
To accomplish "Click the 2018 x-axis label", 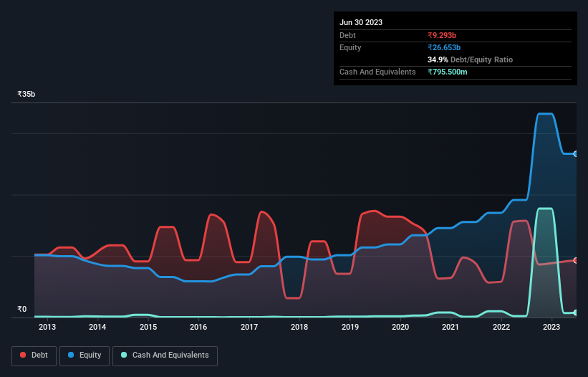I will coord(299,327).
